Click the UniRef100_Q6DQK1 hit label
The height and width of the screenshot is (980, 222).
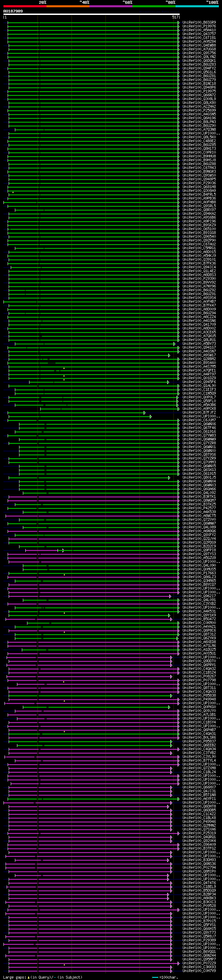pyautogui.click(x=199, y=60)
